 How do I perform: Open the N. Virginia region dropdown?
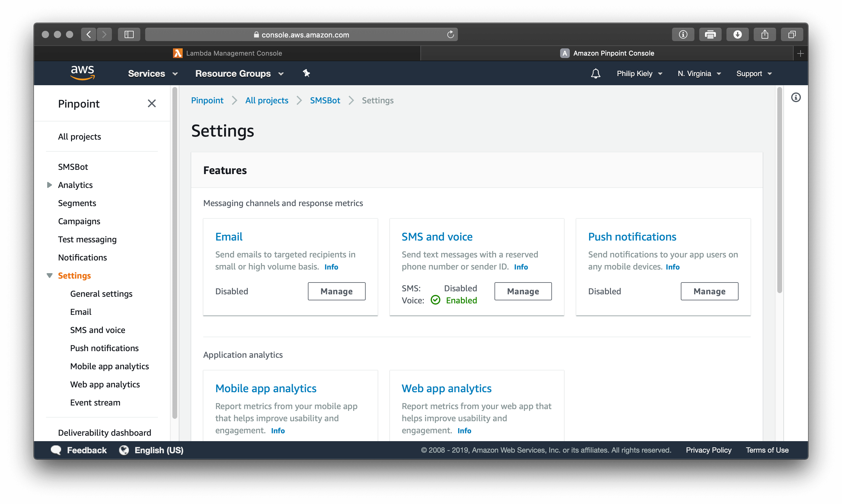699,73
